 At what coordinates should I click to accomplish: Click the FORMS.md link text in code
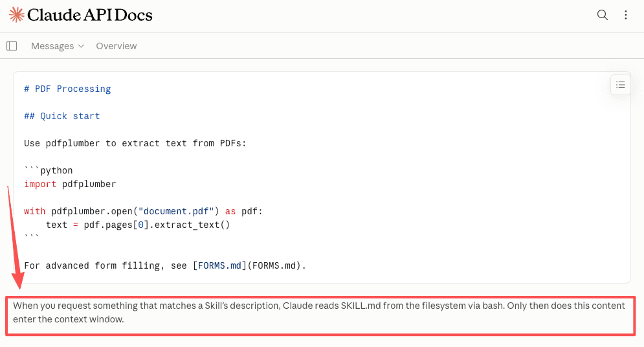(x=219, y=265)
